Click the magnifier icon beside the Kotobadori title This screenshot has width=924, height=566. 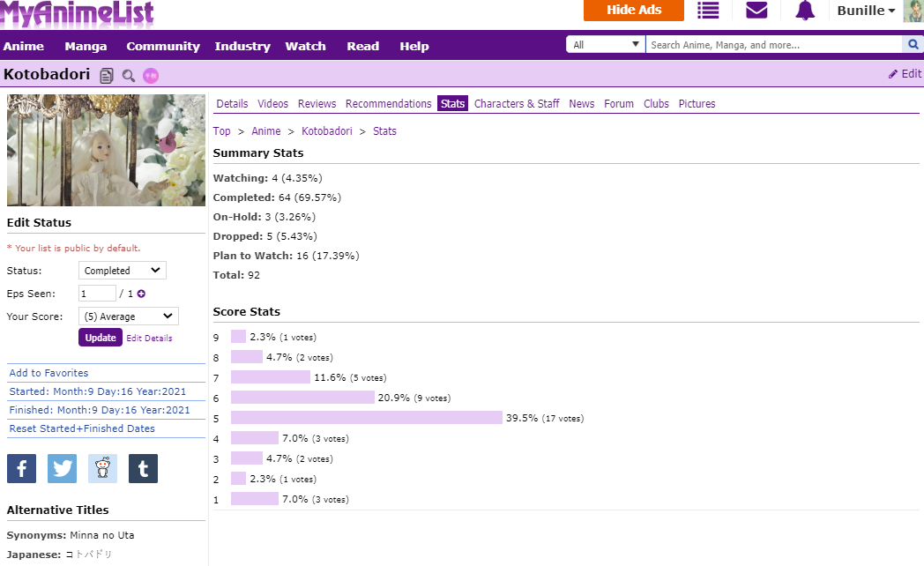[x=129, y=76]
